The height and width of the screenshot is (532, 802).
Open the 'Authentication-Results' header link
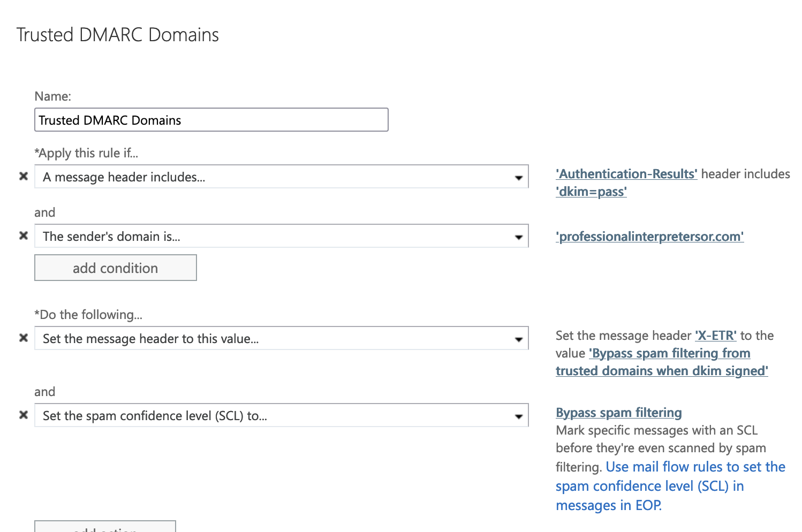pos(626,173)
